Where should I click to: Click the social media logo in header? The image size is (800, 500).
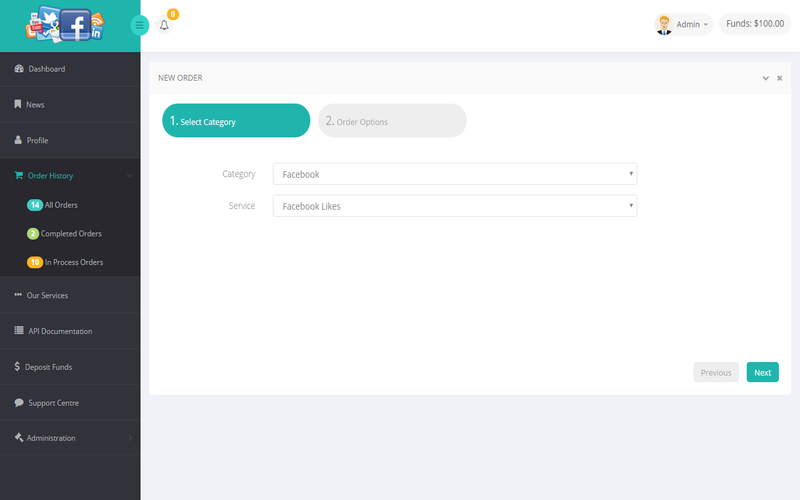(x=65, y=24)
